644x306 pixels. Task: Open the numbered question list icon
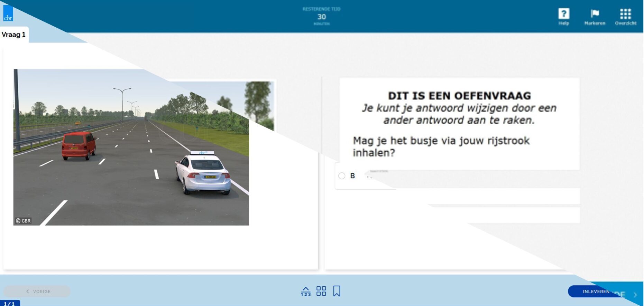[306, 291]
